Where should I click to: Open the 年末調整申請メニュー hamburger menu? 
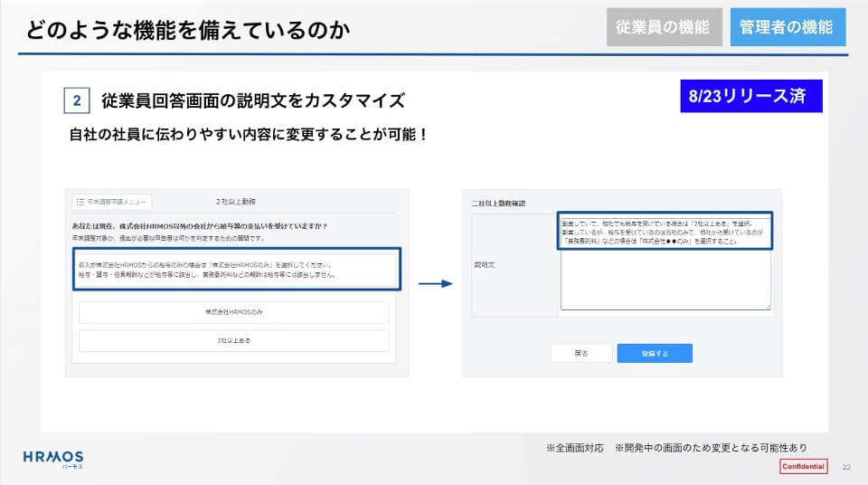112,202
